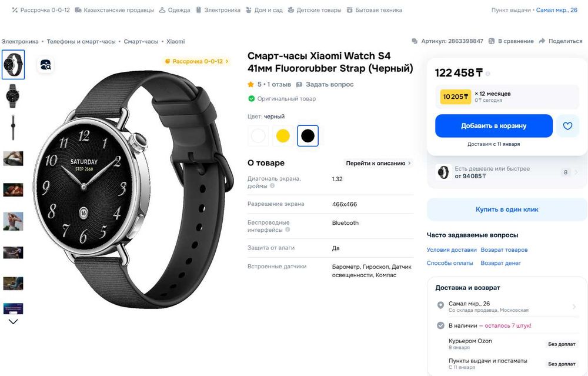Image resolution: width=588 pixels, height=376 pixels.
Task: Click the info icon beside Беспроводные интерфейсы
Action: [x=288, y=229]
